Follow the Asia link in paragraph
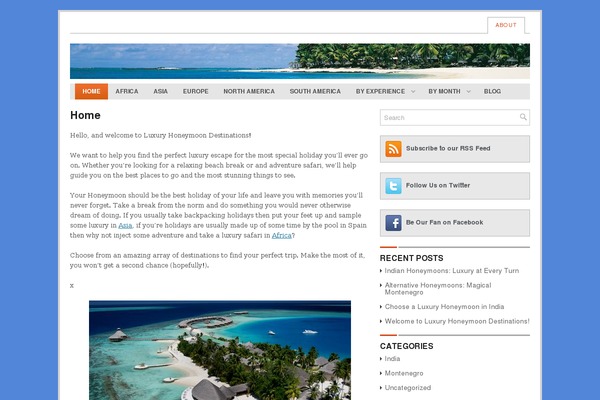Image resolution: width=600 pixels, height=400 pixels. 125,225
